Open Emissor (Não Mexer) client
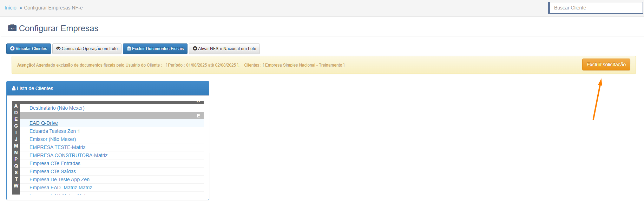Screen dimensions: 644x204 [53, 139]
